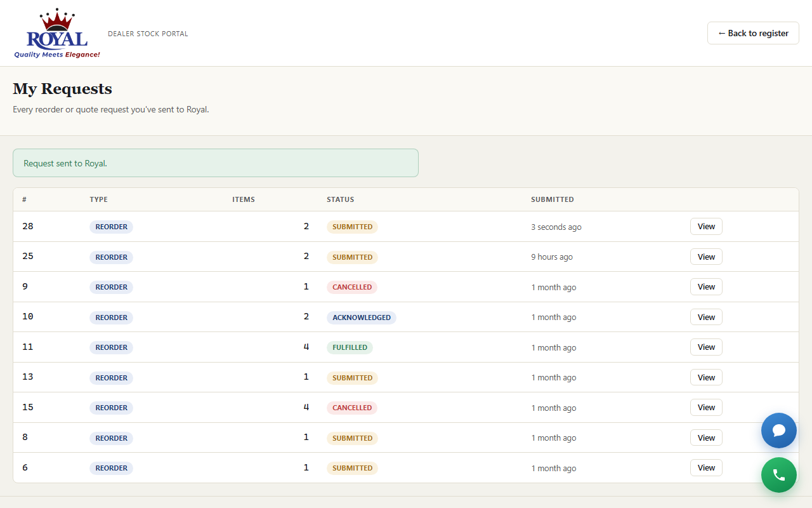Open the chat bubble widget
The width and height of the screenshot is (812, 508).
coord(779,431)
